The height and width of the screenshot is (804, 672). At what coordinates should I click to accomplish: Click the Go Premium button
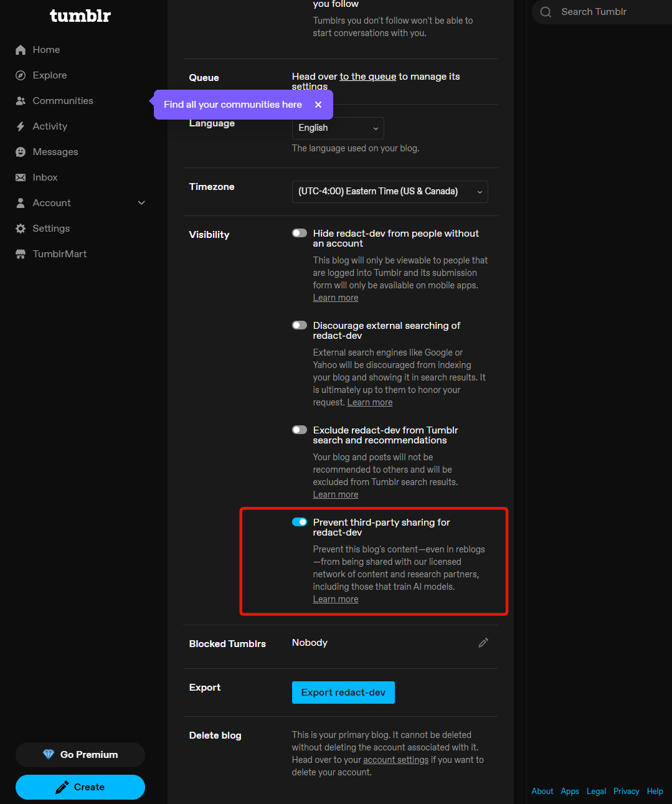(x=80, y=755)
